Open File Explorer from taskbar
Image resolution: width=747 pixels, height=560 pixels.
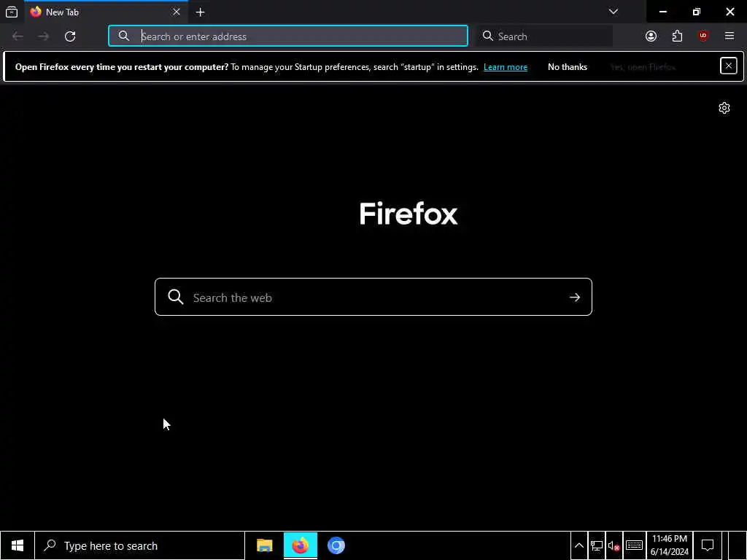(x=264, y=545)
